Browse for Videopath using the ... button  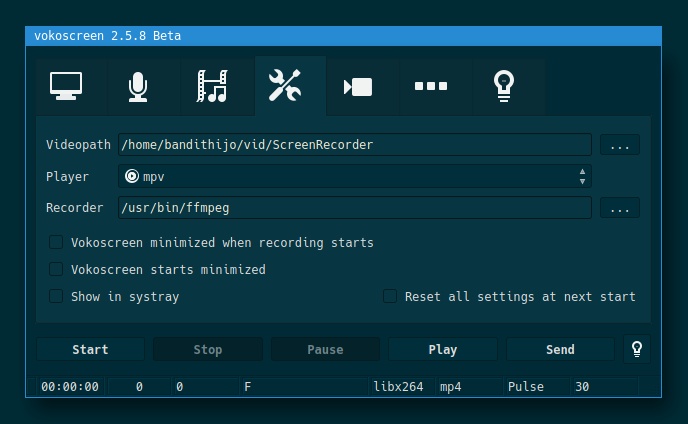pos(620,145)
